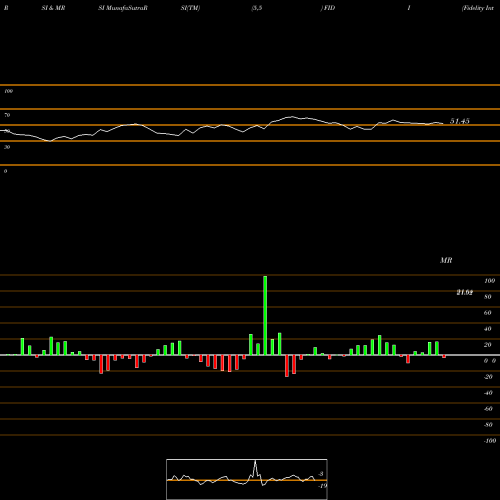This screenshot has height=500, width=500.
Task: Click the MR axis label -20
Action: (x=488, y=377)
